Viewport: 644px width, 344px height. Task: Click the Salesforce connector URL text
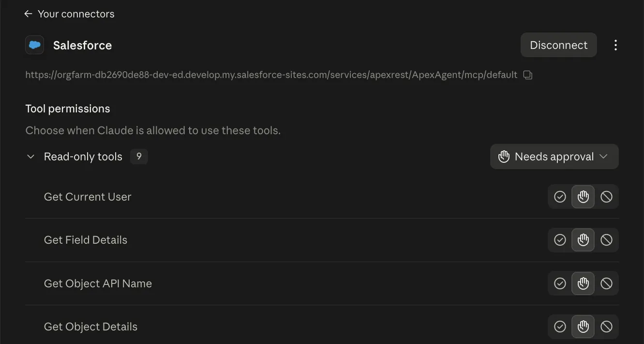[271, 75]
